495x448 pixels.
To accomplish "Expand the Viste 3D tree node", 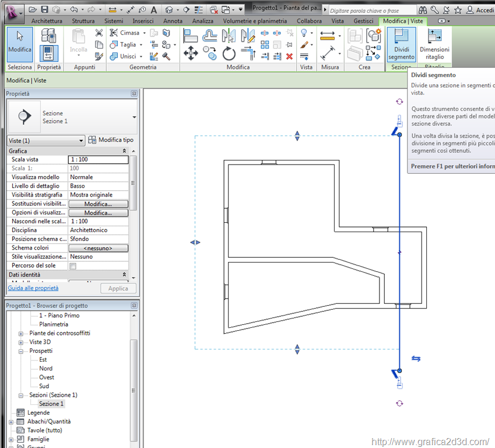I will click(22, 342).
